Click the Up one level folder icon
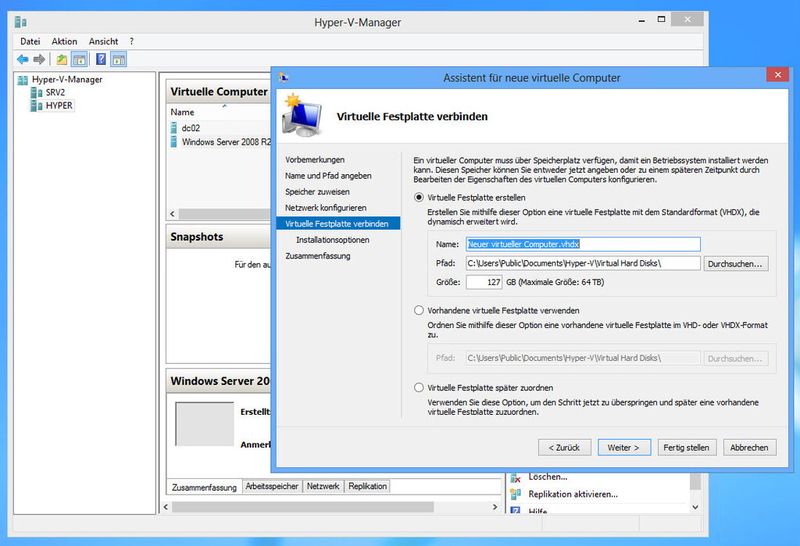800x546 pixels. [62, 60]
